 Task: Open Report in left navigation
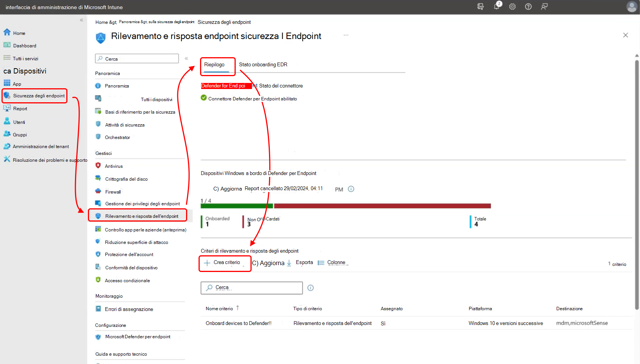[20, 109]
